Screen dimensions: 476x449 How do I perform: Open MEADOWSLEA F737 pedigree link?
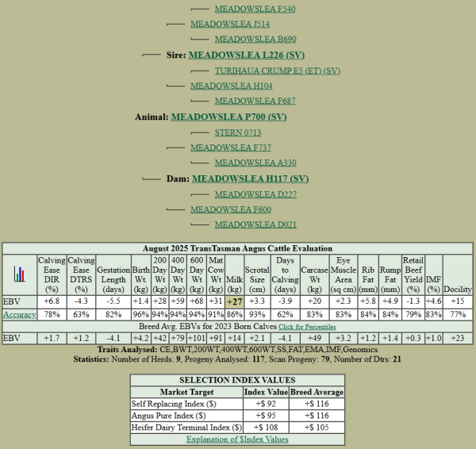pyautogui.click(x=231, y=148)
